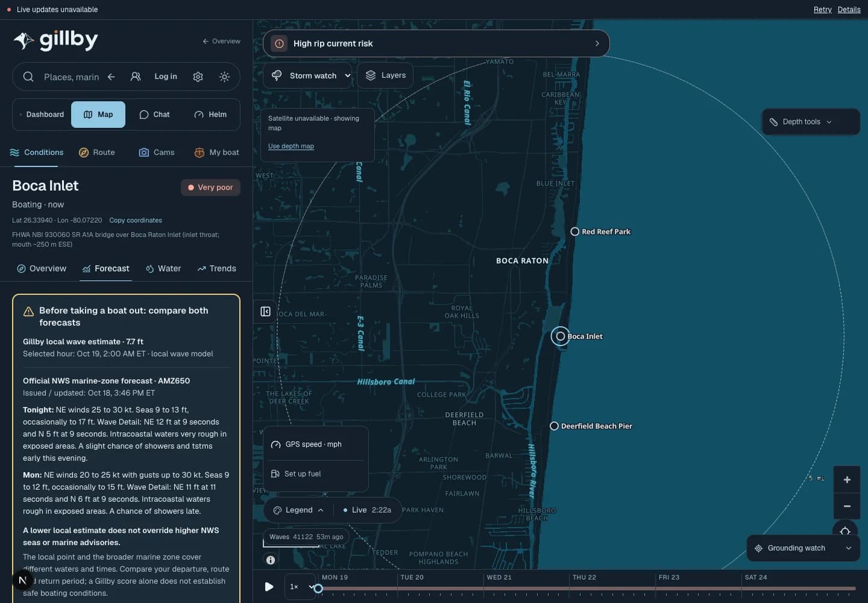Jump to THU 22 on timeline
The height and width of the screenshot is (603, 868).
tap(584, 578)
